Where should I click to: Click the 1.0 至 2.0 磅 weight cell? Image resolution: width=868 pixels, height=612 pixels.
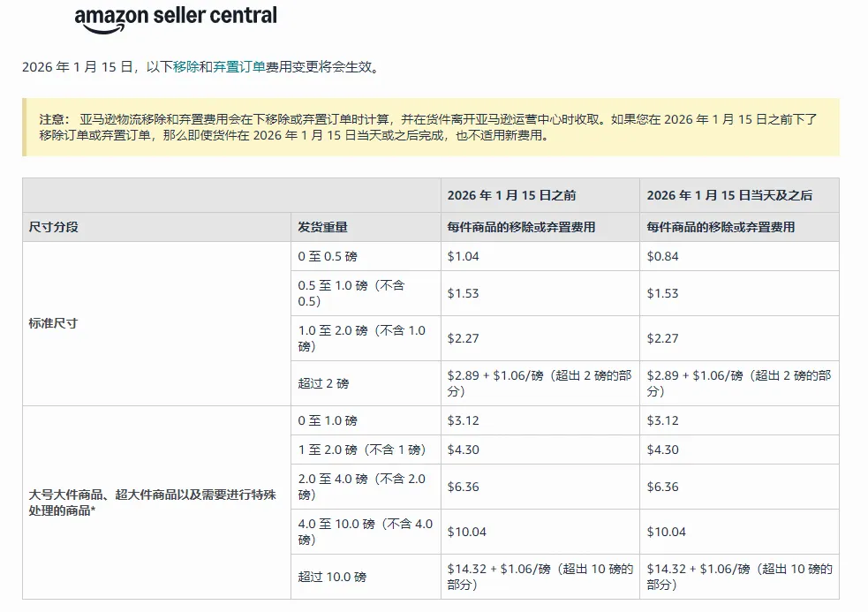361,338
